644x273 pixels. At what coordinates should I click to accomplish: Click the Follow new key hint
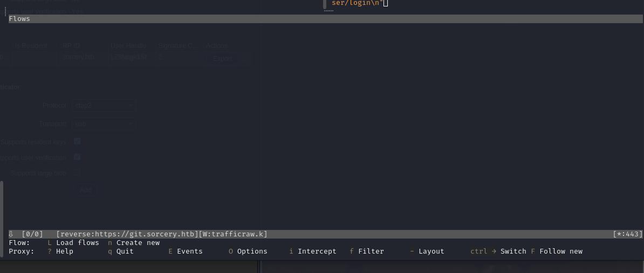557,251
